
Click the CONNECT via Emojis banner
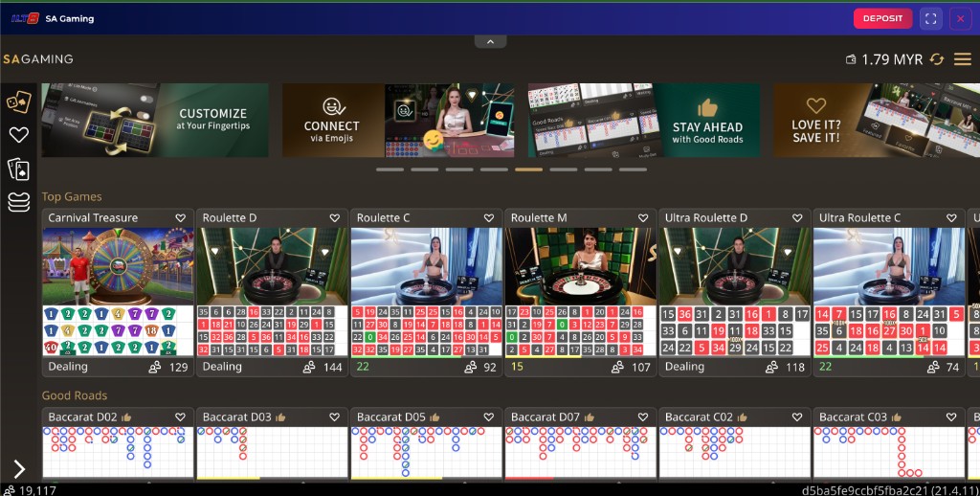[399, 120]
